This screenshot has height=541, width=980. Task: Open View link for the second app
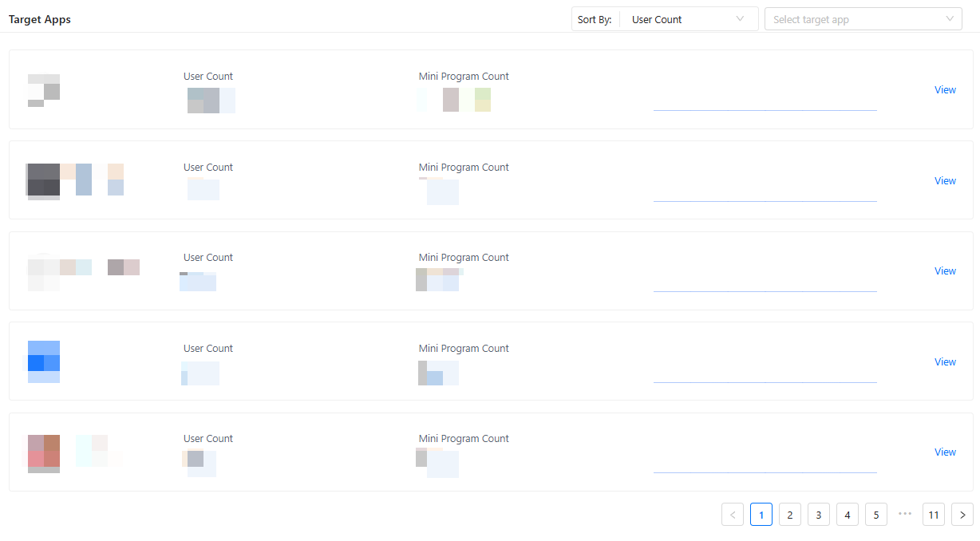[945, 181]
